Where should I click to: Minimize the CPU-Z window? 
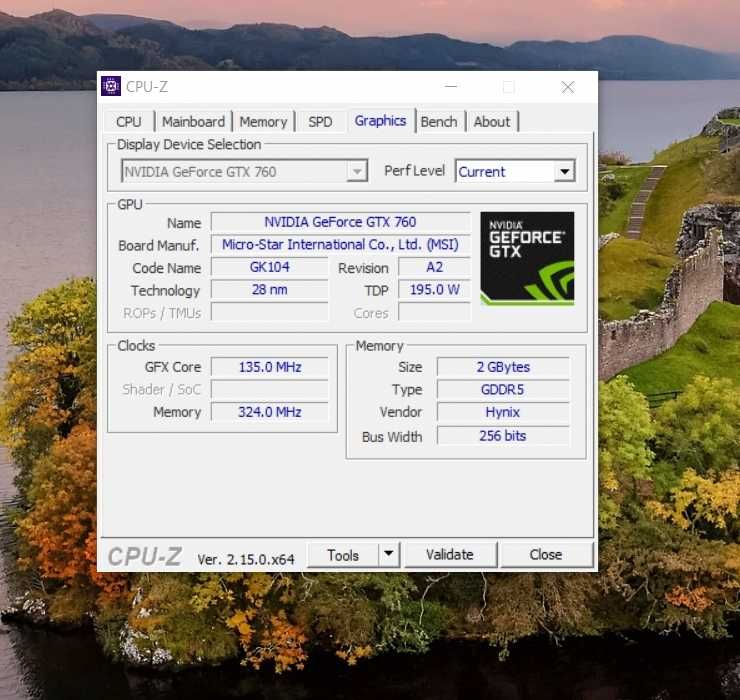[451, 86]
